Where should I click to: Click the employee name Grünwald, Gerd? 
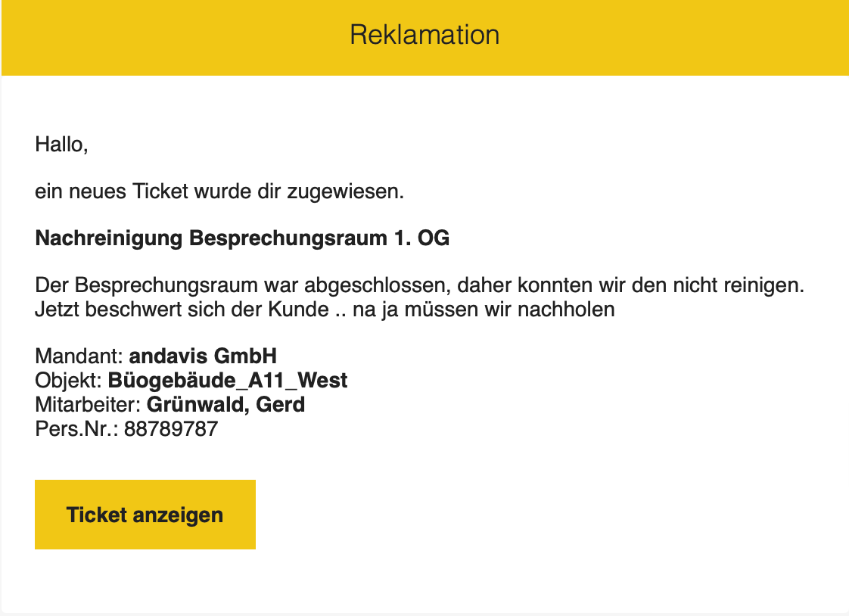pyautogui.click(x=225, y=404)
